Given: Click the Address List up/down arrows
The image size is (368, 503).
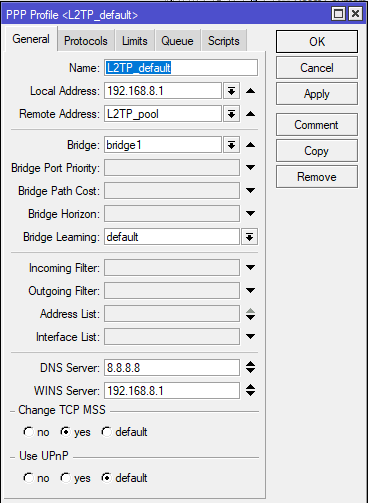Looking at the screenshot, I should 250,314.
